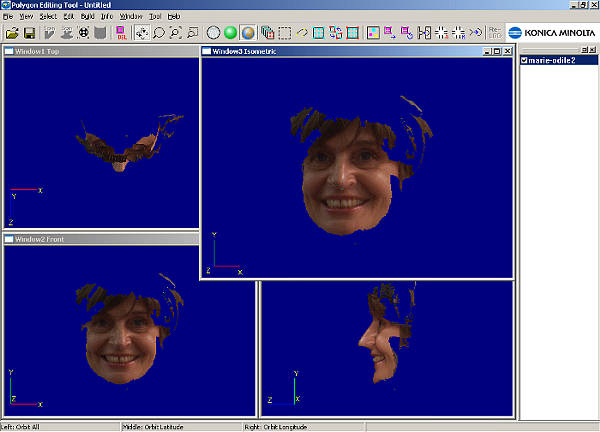Select the magnifier zoom tool icon
Viewport: 600px width, 432px height.
[158, 33]
